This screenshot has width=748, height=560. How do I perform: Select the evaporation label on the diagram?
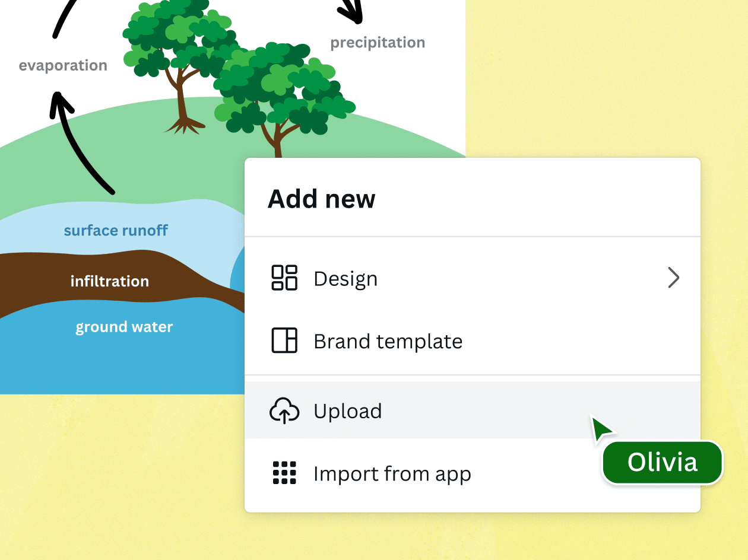(62, 65)
